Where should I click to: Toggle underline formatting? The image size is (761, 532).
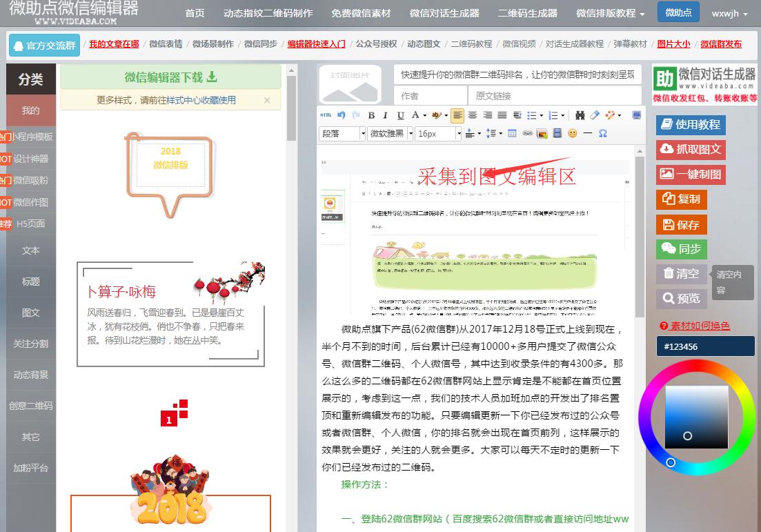point(400,115)
